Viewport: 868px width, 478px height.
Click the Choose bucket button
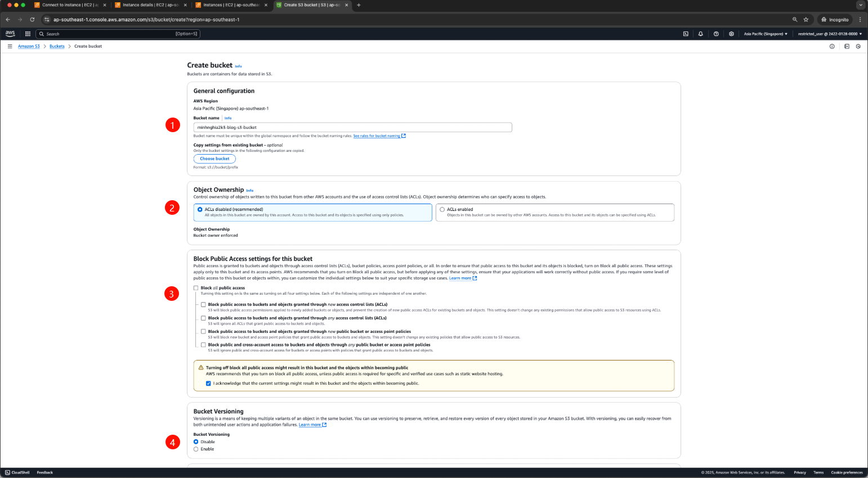pyautogui.click(x=214, y=159)
